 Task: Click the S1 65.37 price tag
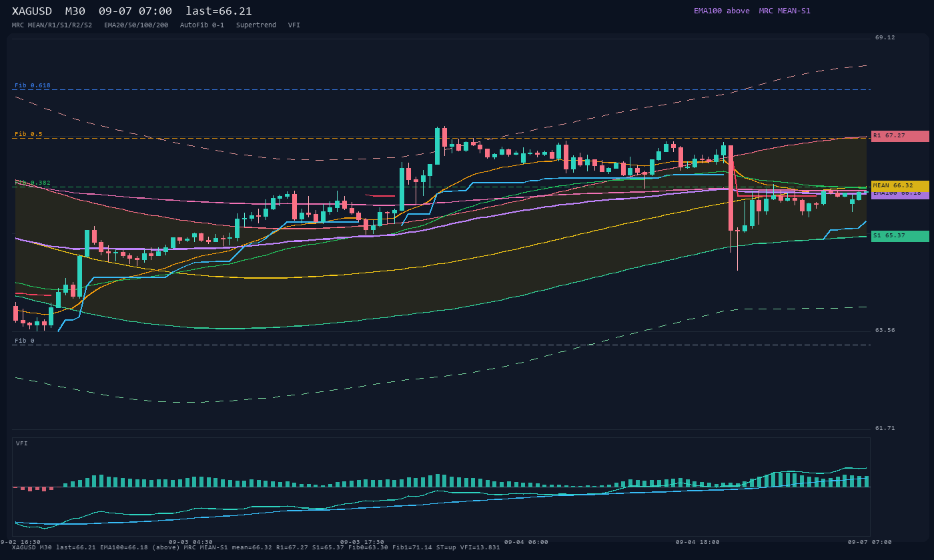point(900,236)
